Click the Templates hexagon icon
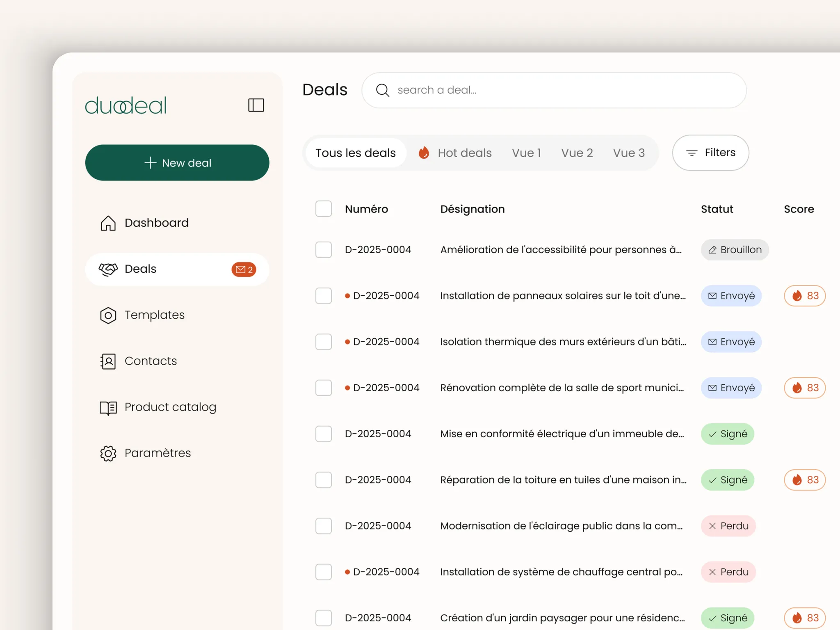 (x=108, y=315)
